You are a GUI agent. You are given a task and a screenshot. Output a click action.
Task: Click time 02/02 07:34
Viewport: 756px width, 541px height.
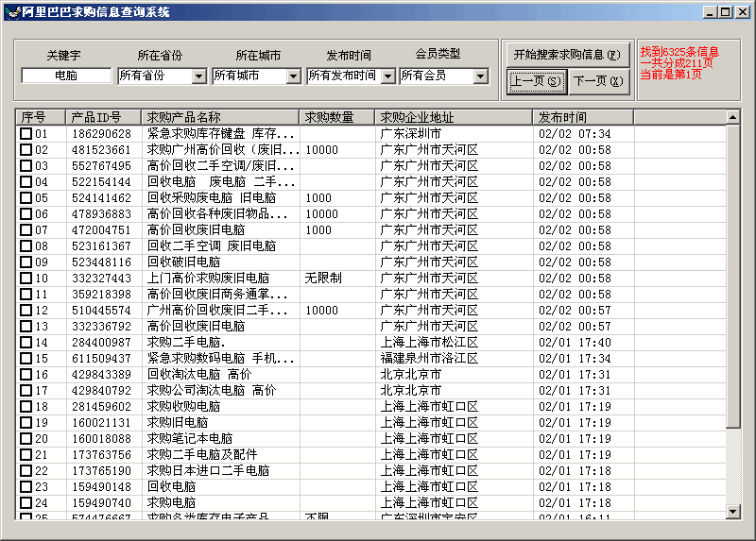pyautogui.click(x=575, y=133)
